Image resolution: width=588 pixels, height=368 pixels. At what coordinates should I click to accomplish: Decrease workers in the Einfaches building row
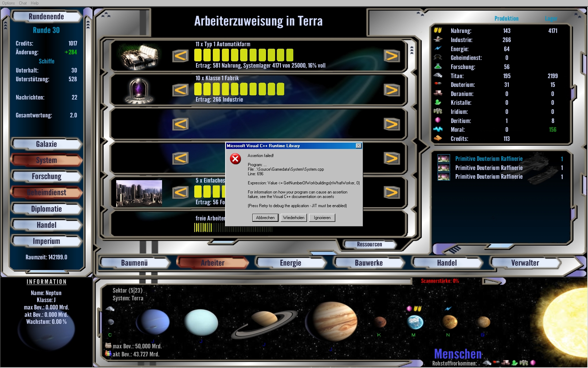pos(181,192)
